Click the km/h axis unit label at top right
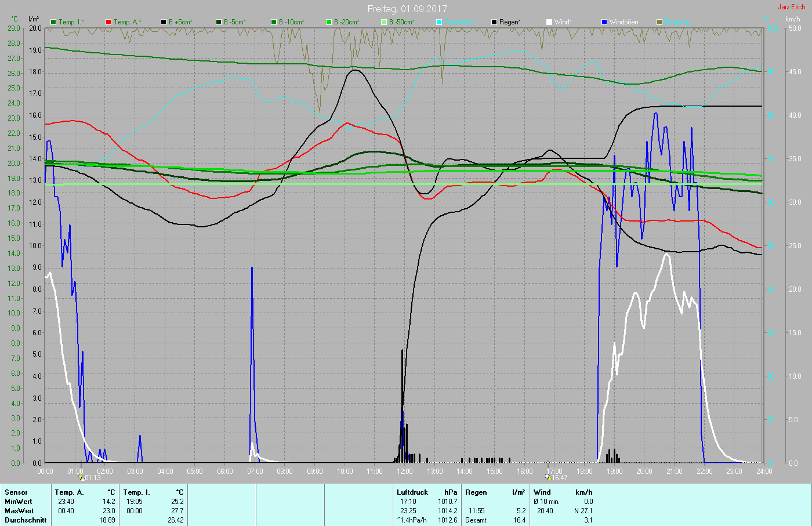The width and height of the screenshot is (812, 526). pyautogui.click(x=793, y=19)
